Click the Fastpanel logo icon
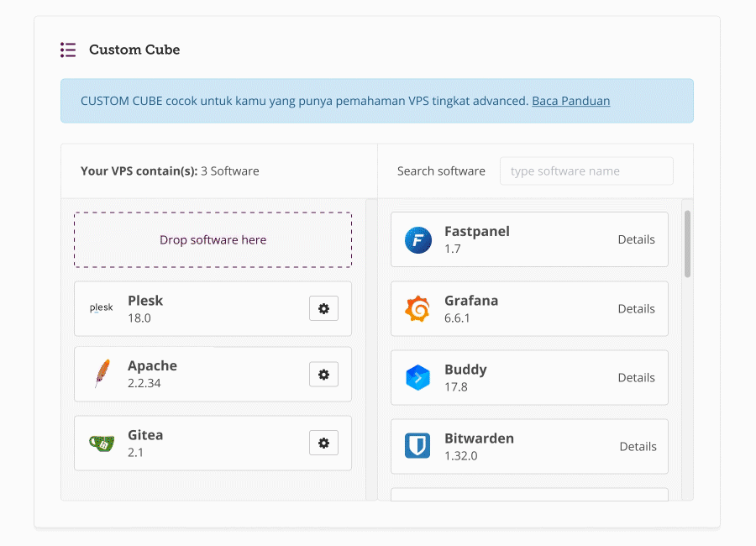 [418, 239]
